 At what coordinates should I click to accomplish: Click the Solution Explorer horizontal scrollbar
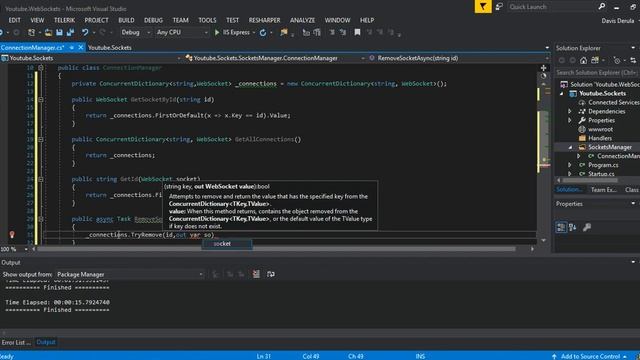pyautogui.click(x=590, y=180)
